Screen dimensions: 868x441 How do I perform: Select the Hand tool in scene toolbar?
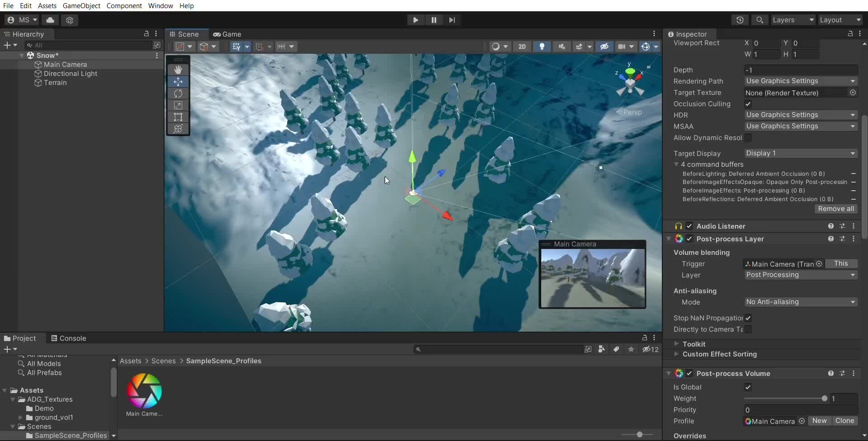point(178,70)
